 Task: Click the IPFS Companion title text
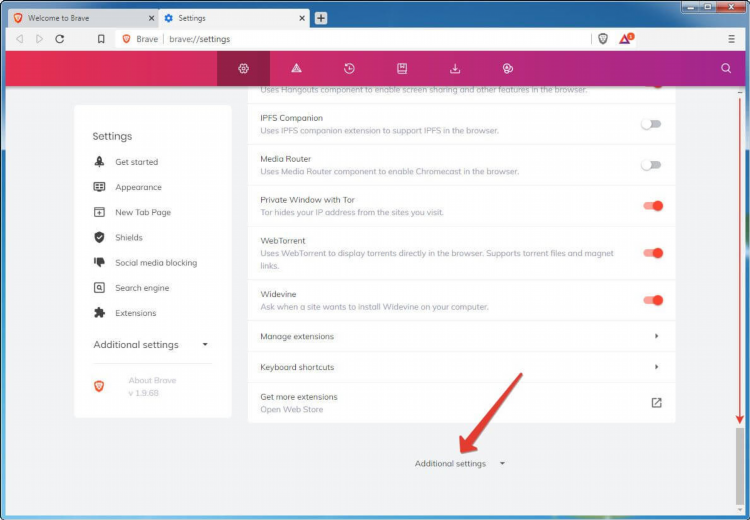point(291,118)
